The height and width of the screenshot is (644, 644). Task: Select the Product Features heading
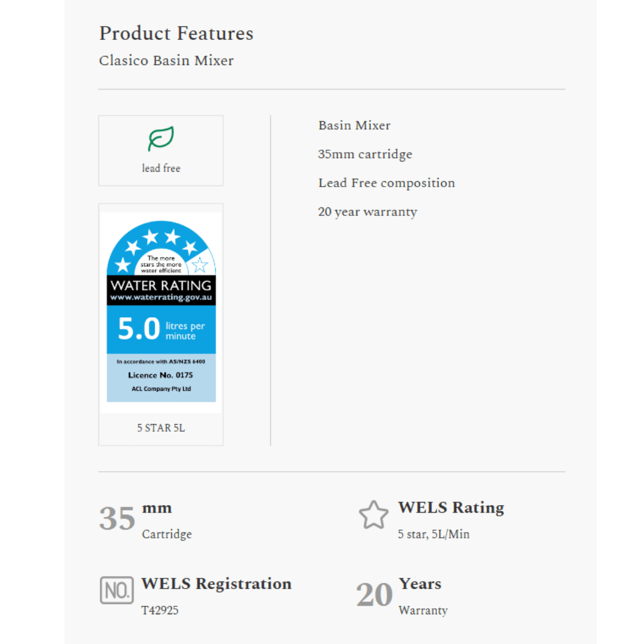176,33
